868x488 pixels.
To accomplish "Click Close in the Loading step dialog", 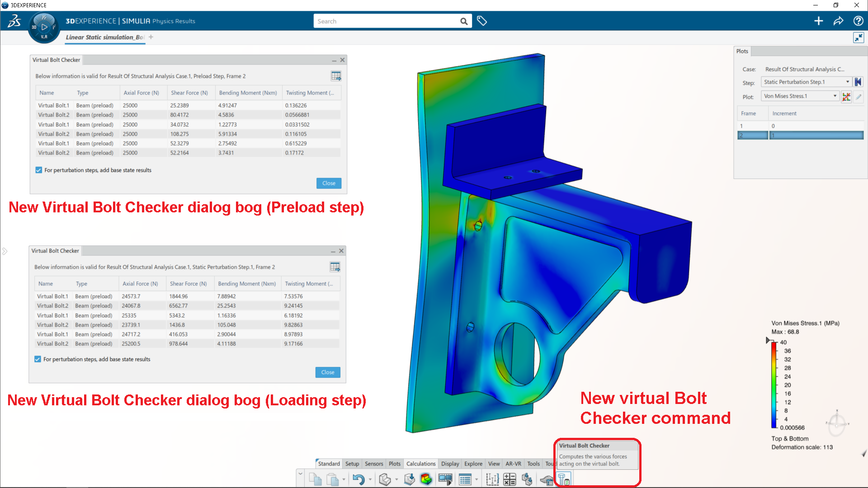I will click(x=328, y=372).
